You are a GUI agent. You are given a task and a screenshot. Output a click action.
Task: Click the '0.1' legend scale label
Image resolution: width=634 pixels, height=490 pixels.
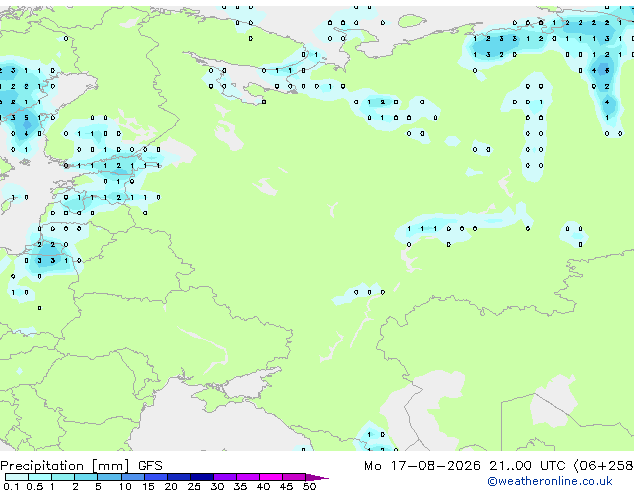coord(11,486)
